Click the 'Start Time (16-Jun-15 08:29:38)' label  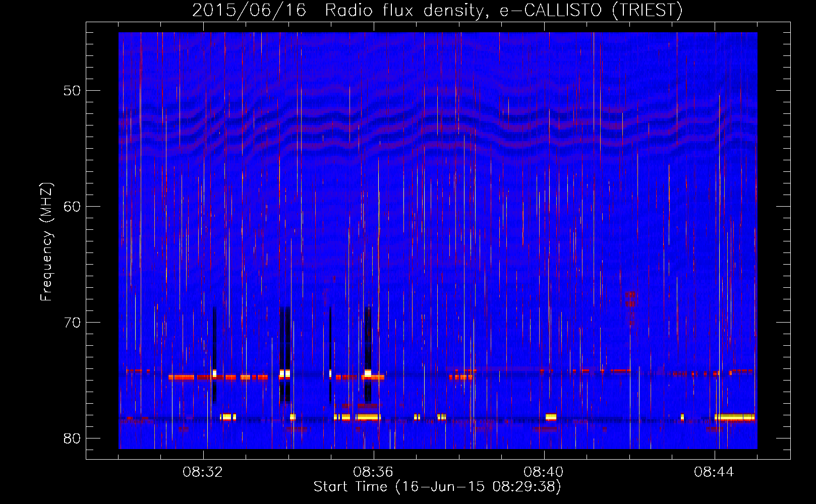[x=437, y=487]
